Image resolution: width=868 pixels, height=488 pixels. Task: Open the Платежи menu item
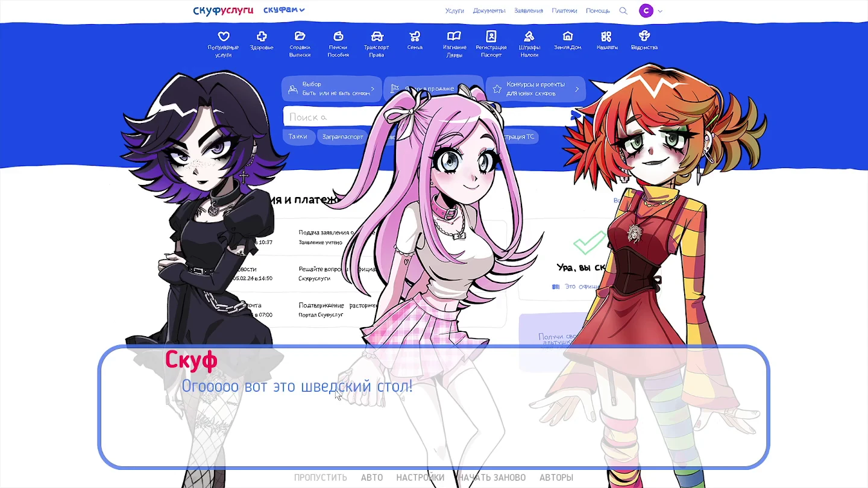(x=564, y=11)
